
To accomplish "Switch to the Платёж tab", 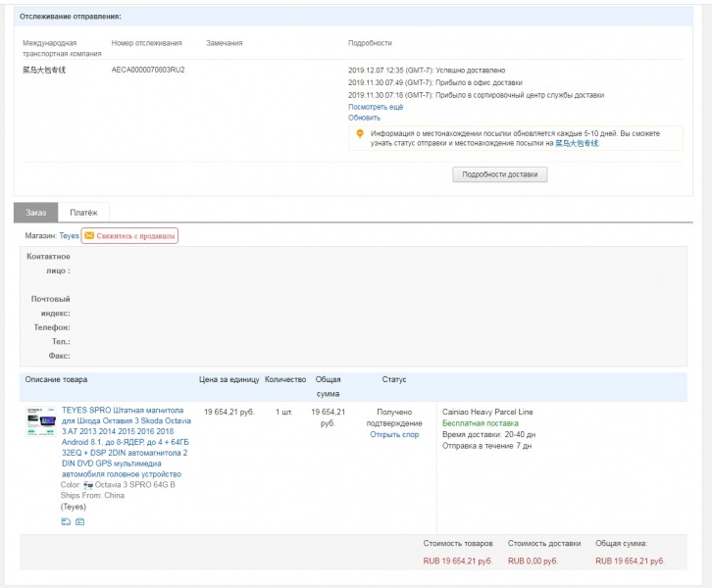I will [83, 213].
